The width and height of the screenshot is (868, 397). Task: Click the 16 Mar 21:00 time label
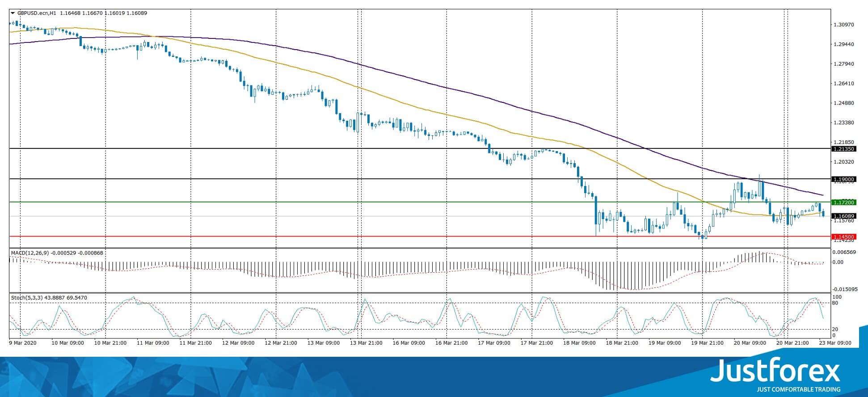pos(452,343)
